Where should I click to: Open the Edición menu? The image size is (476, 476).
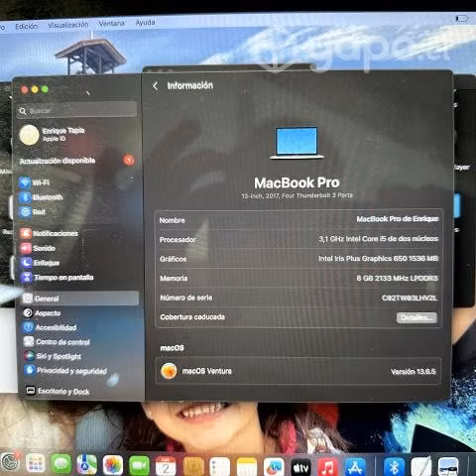27,27
